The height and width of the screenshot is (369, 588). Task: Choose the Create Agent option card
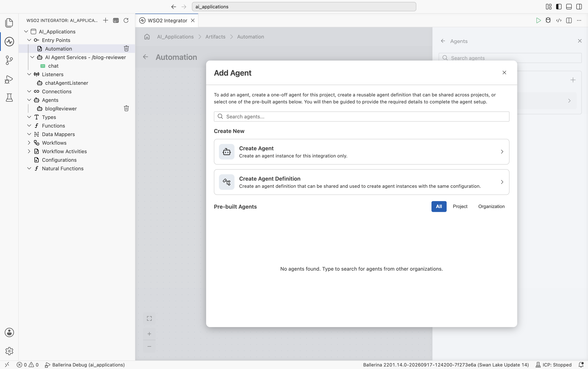pyautogui.click(x=361, y=152)
